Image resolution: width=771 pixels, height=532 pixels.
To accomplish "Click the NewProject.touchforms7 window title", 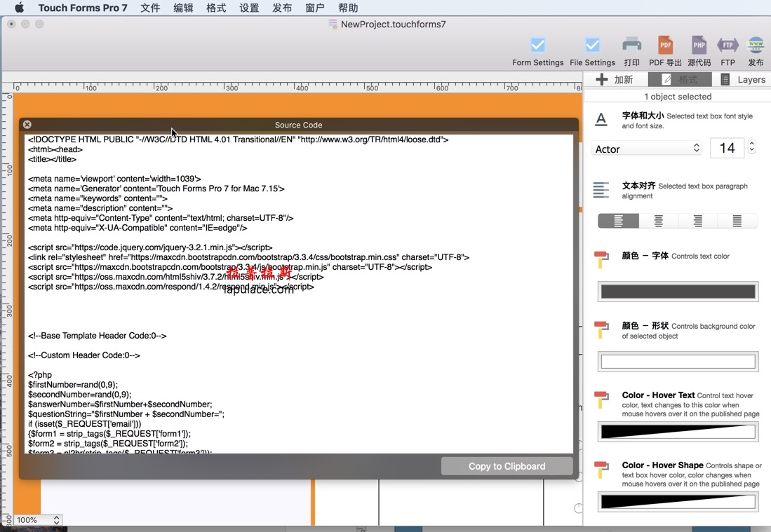I will (394, 24).
